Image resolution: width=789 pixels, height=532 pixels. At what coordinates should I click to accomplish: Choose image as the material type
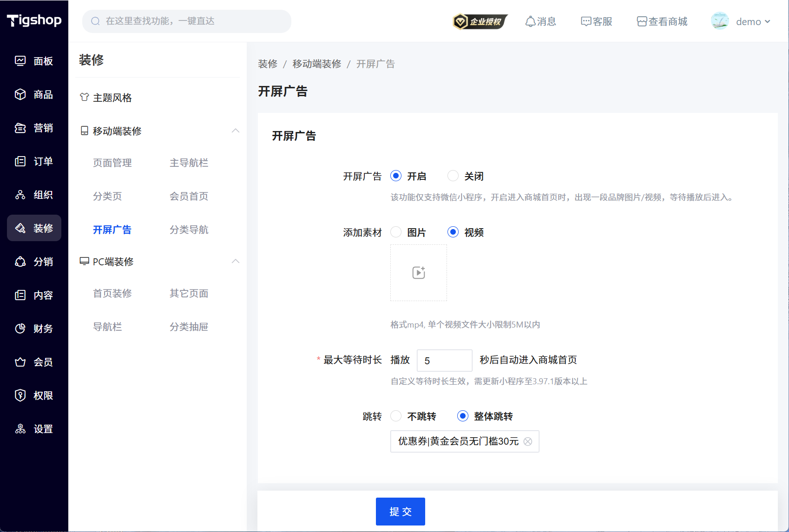(x=396, y=232)
